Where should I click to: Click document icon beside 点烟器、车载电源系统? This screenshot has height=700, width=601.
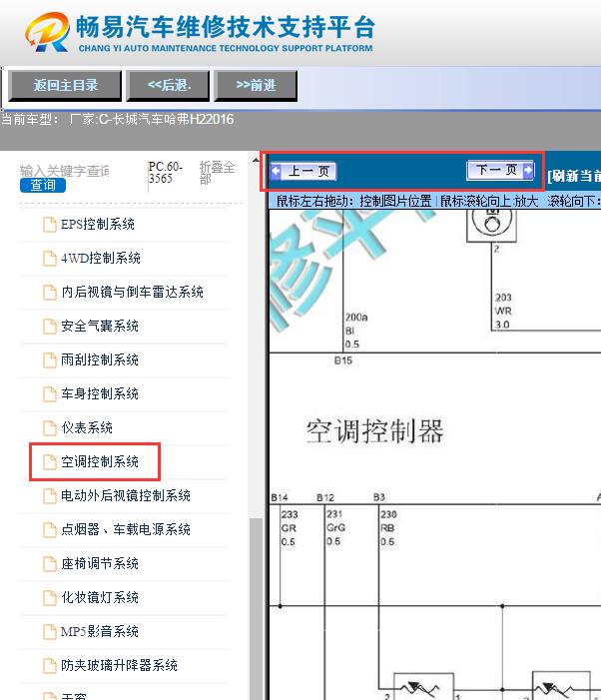tap(50, 530)
